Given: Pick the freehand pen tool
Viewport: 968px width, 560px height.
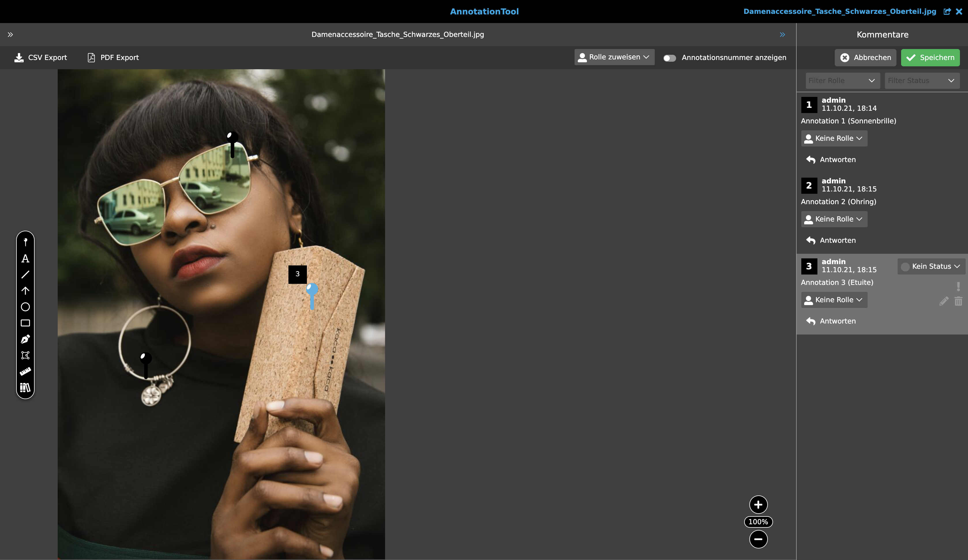Looking at the screenshot, I should point(25,339).
